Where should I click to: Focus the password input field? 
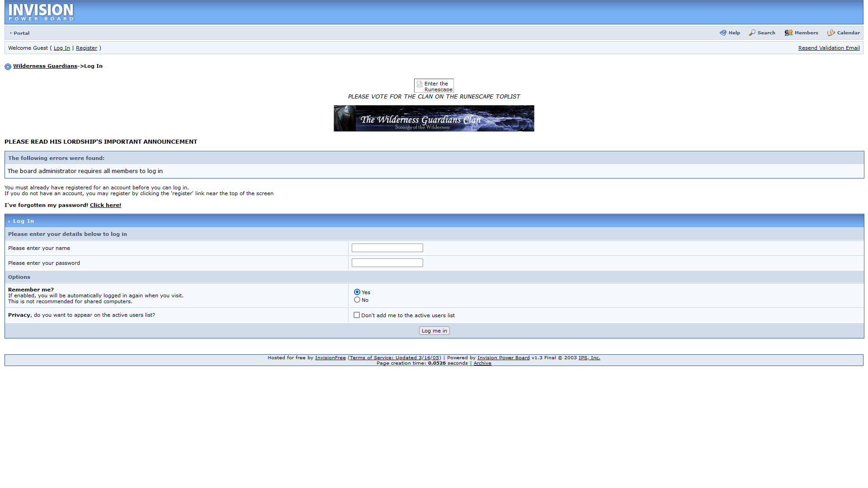387,263
